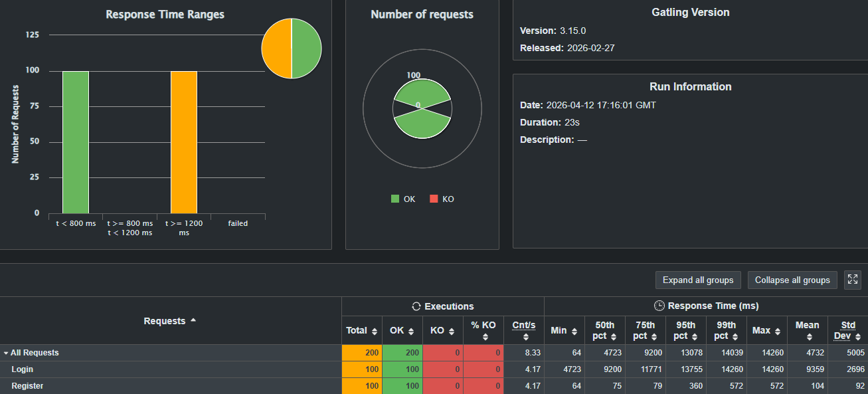868x394 pixels.
Task: Collapse the All Requests group arrow
Action: click(x=6, y=353)
